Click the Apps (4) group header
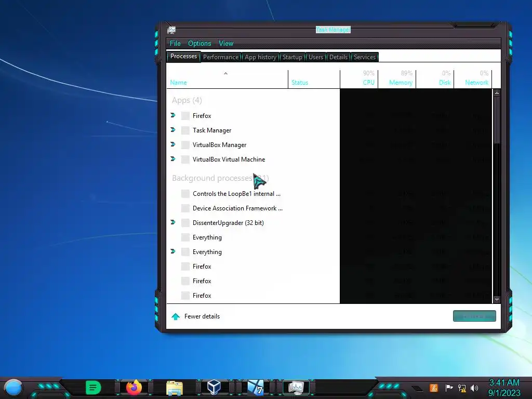Screen dimensions: 532x399 click(187, 100)
